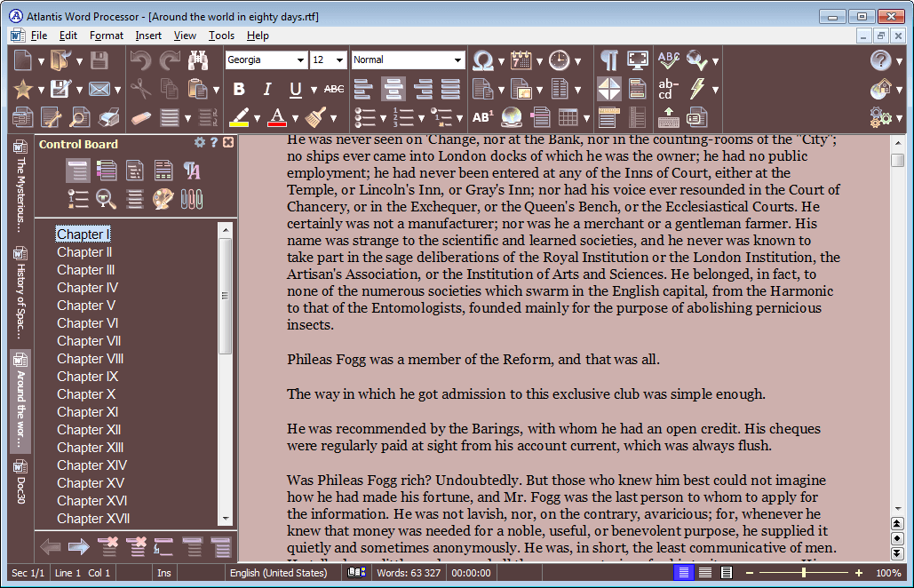
Task: Insert the time using the clock icon
Action: pos(559,60)
